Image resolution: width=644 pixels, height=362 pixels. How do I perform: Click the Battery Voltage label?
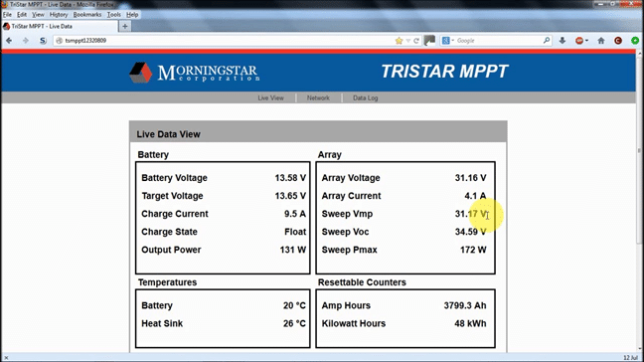(x=174, y=178)
